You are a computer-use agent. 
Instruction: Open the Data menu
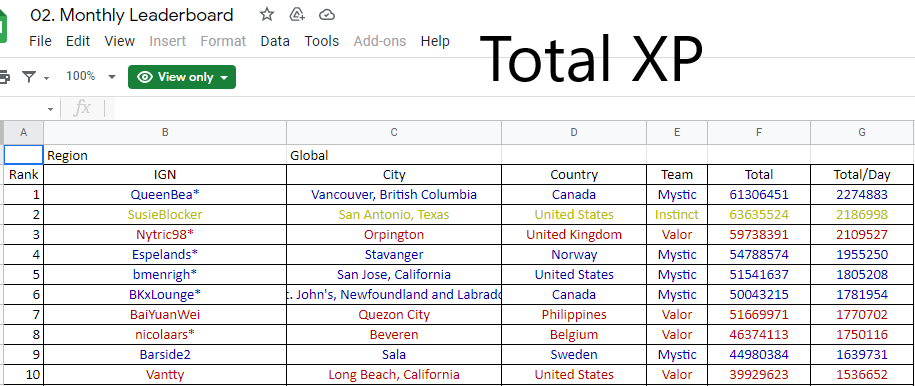(275, 41)
